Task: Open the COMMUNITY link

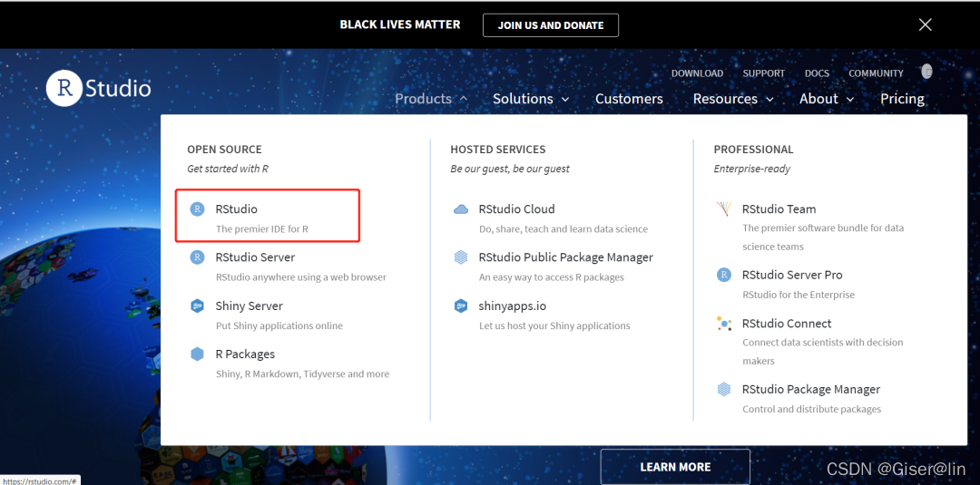Action: pyautogui.click(x=876, y=73)
